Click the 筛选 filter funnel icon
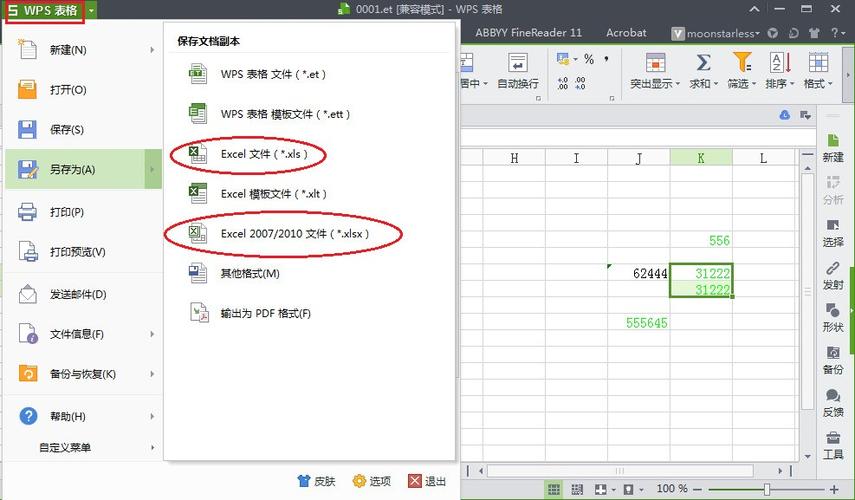This screenshot has width=855, height=500. click(x=742, y=62)
